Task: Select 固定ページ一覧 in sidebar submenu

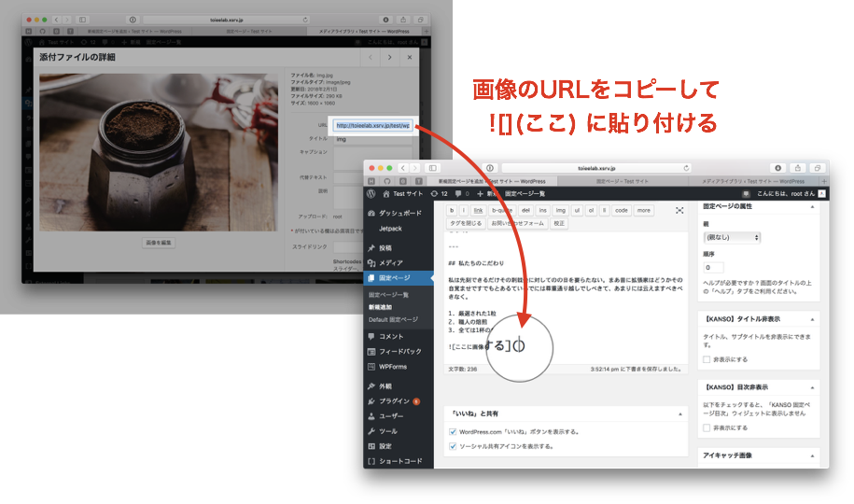Action: (x=389, y=295)
